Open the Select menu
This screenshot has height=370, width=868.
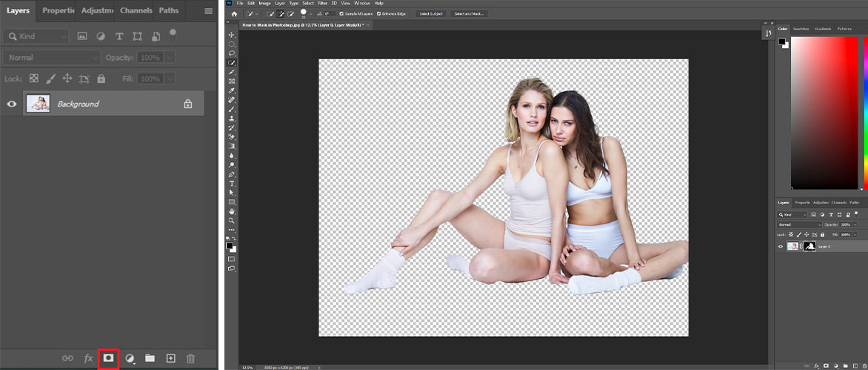(x=308, y=3)
